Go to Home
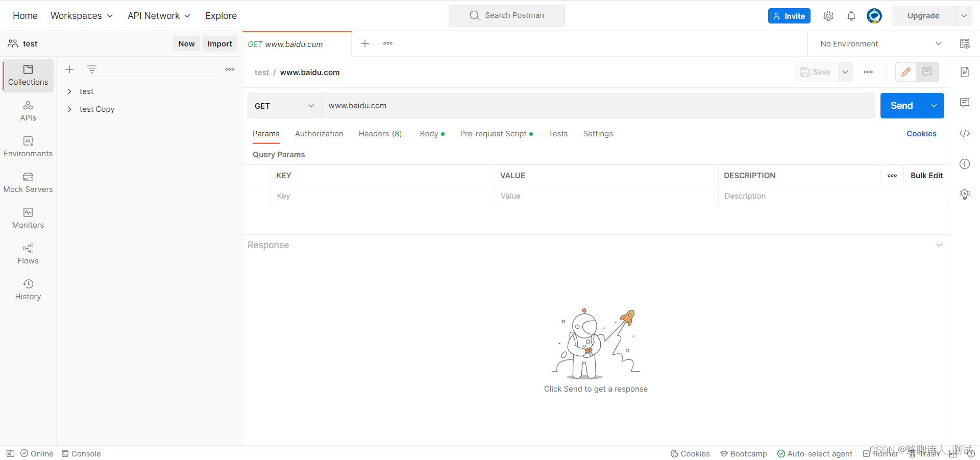980x460 pixels. pyautogui.click(x=25, y=16)
